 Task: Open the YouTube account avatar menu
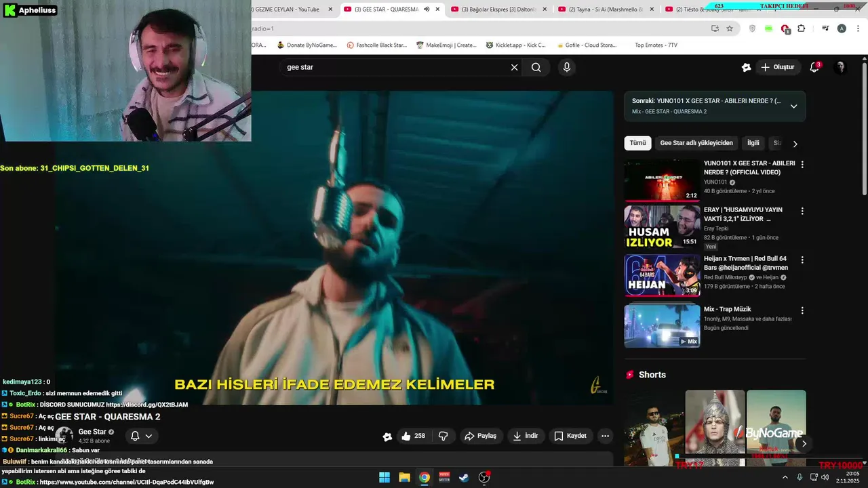pyautogui.click(x=840, y=67)
